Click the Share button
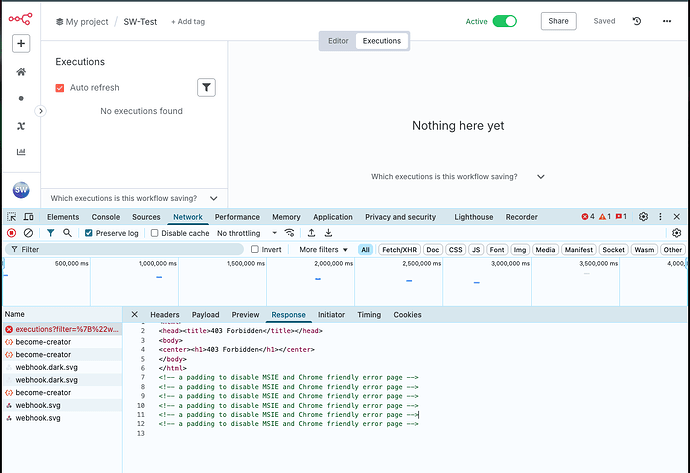Image resolution: width=690 pixels, height=473 pixels. 558,21
